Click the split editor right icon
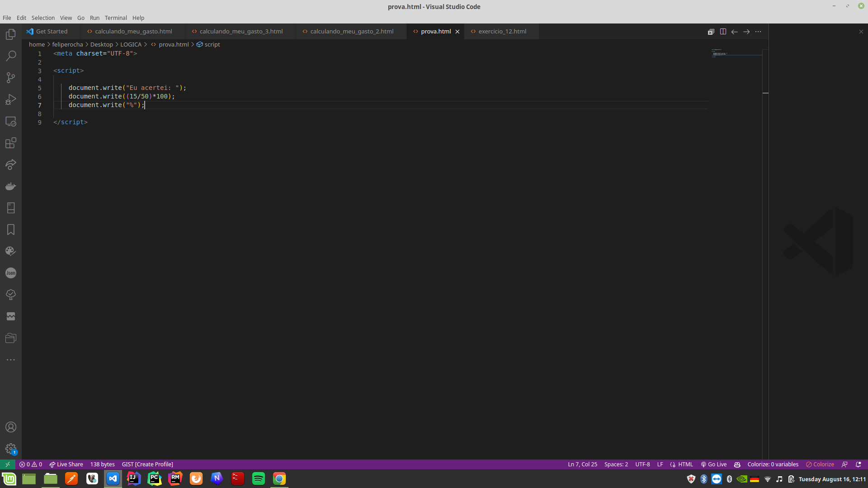 pyautogui.click(x=723, y=32)
